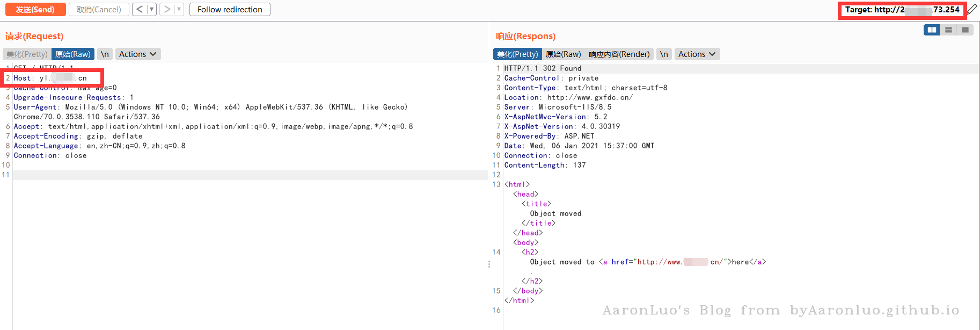Open the forward-history dropdown arrow

(x=179, y=9)
